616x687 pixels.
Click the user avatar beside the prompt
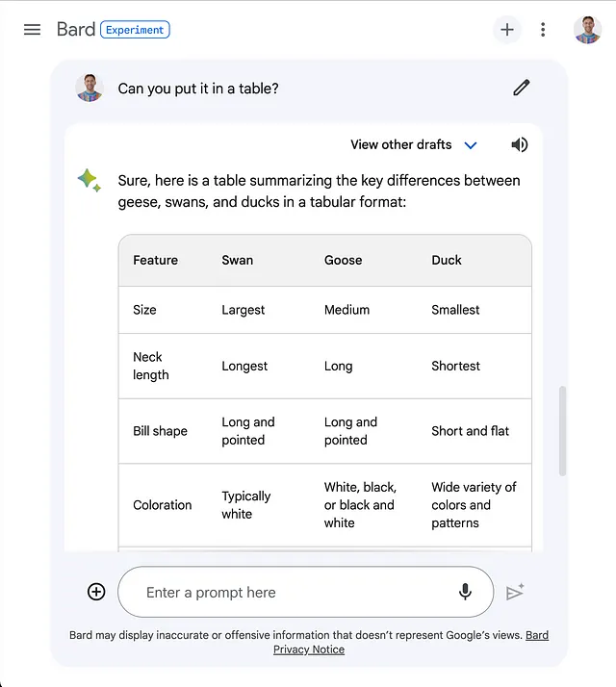pos(90,89)
